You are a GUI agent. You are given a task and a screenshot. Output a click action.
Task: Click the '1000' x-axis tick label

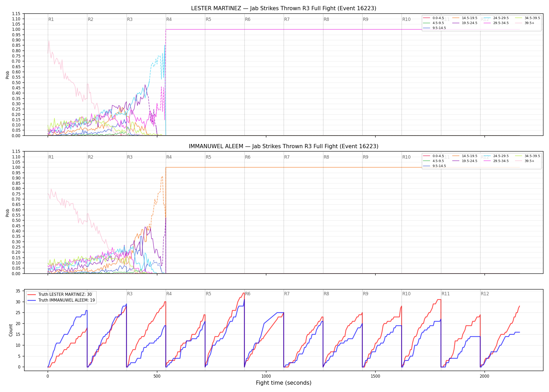coord(266,376)
